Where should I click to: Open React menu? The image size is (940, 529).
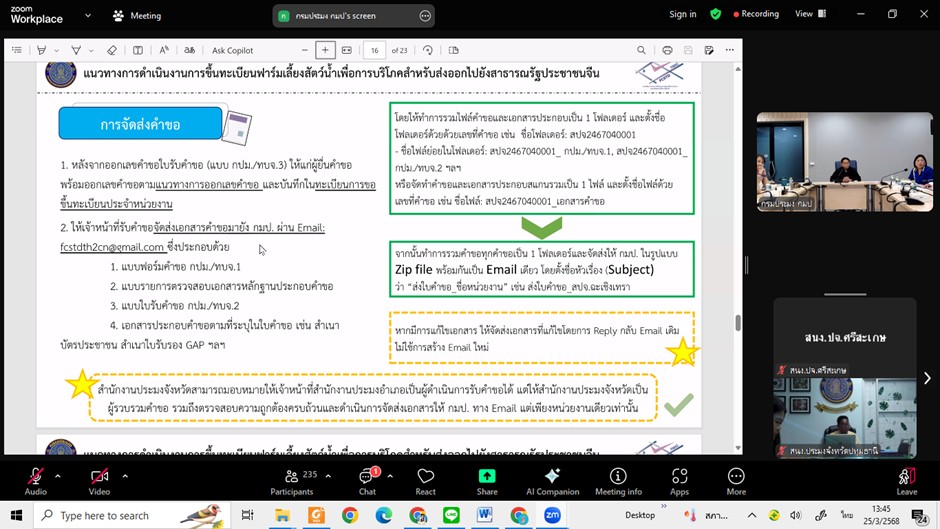(x=426, y=482)
